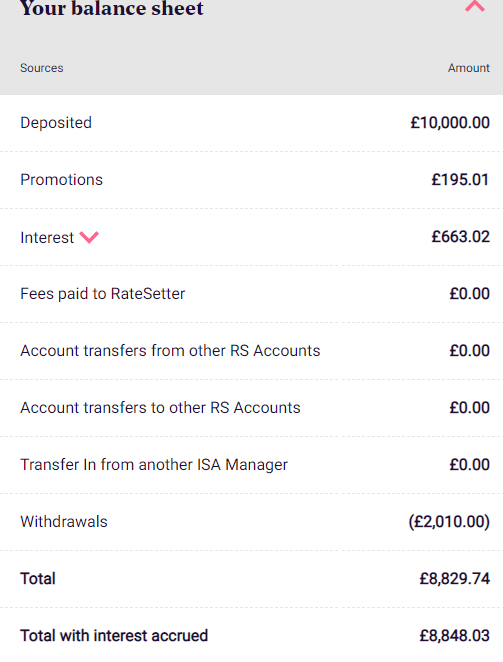The height and width of the screenshot is (662, 503).
Task: Click the Your balance sheet heading
Action: point(112,8)
